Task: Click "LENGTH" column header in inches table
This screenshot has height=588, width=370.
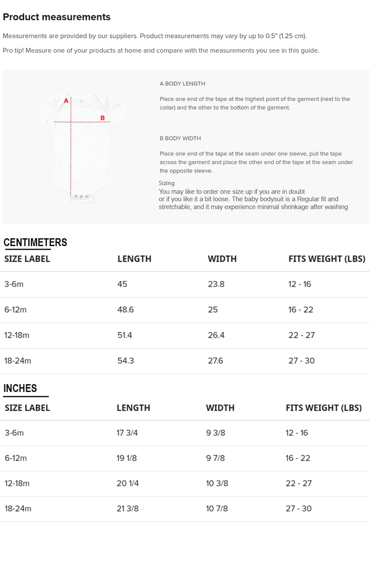Action: (x=133, y=408)
